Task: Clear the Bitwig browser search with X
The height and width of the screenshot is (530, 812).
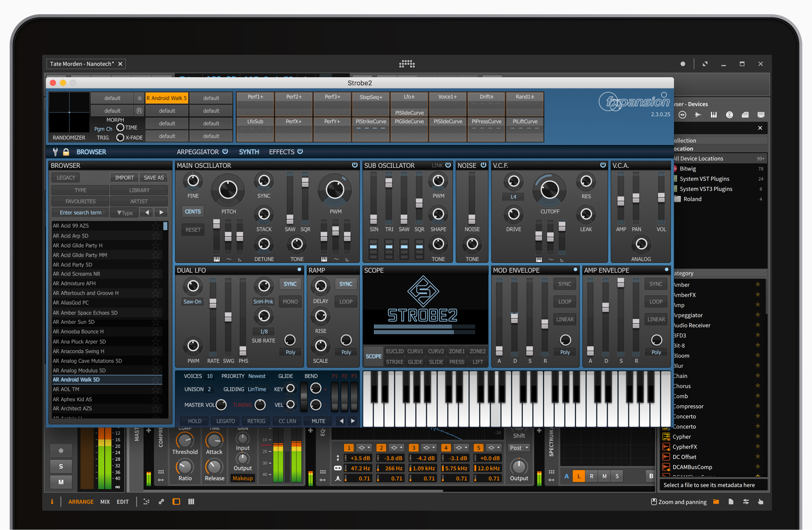Action: pos(760,128)
